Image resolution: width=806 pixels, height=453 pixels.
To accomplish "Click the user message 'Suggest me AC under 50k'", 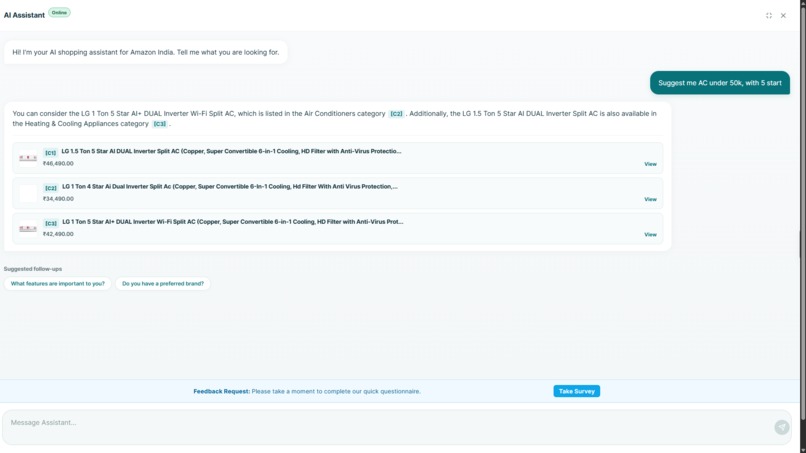I will point(720,83).
